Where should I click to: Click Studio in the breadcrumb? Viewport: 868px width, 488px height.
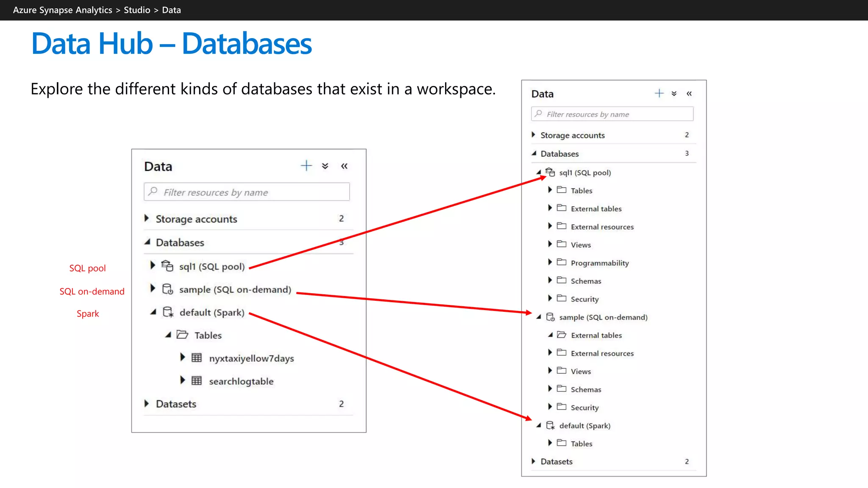[137, 10]
